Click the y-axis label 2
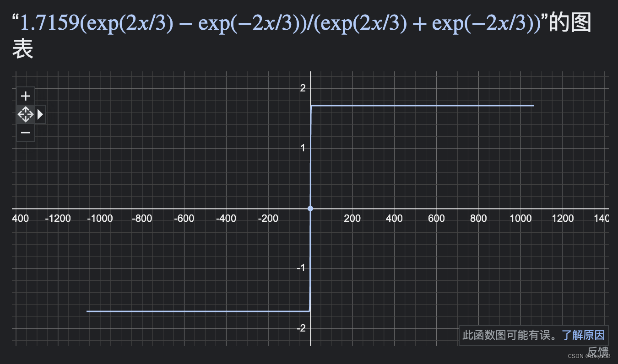 [x=303, y=88]
